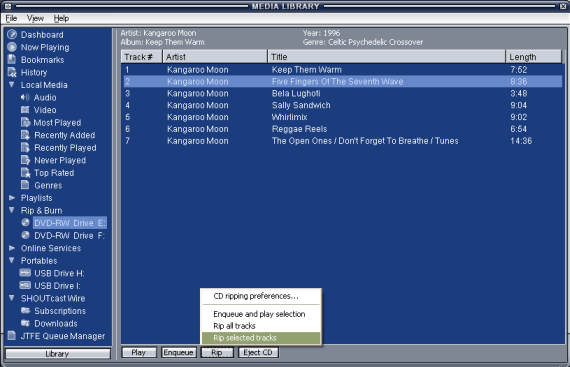Select the Recently Played icon
The height and width of the screenshot is (367, 570).
[x=25, y=148]
